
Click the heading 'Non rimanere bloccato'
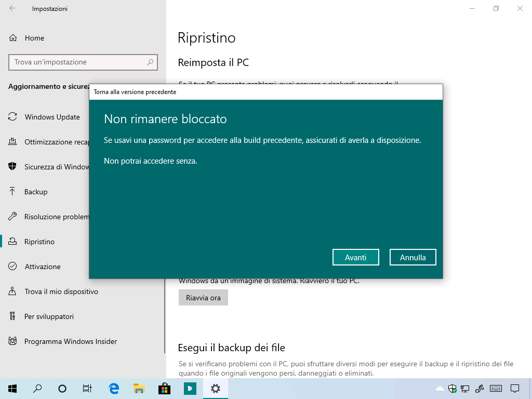[165, 119]
